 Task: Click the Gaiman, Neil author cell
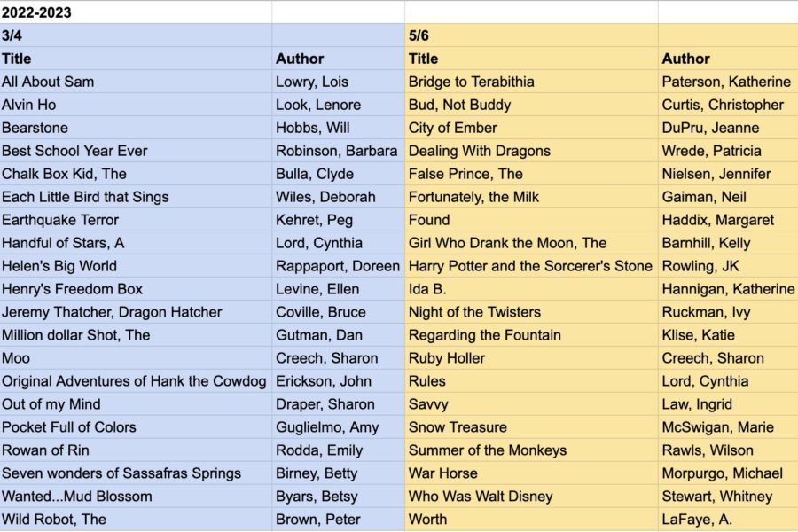coord(728,197)
